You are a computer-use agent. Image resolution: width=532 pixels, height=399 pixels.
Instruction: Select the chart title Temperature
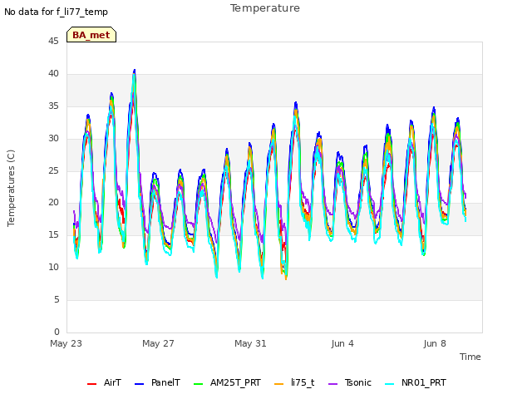click(x=265, y=8)
